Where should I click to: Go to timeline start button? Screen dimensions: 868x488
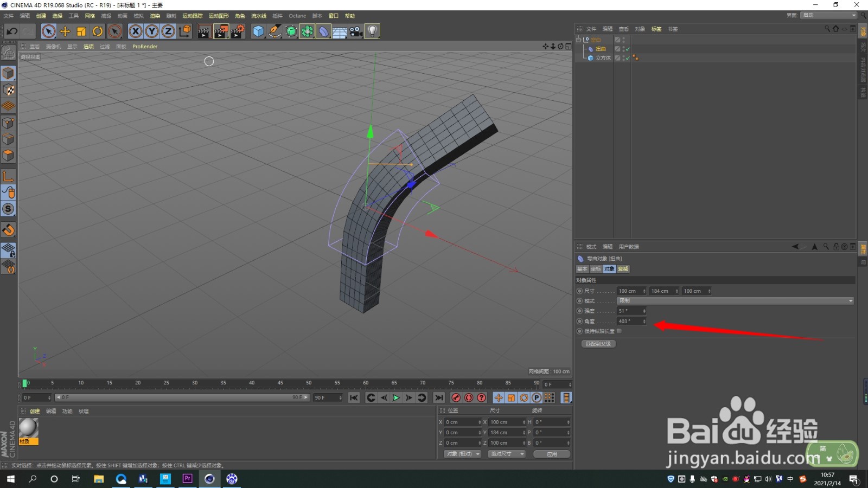click(x=354, y=397)
